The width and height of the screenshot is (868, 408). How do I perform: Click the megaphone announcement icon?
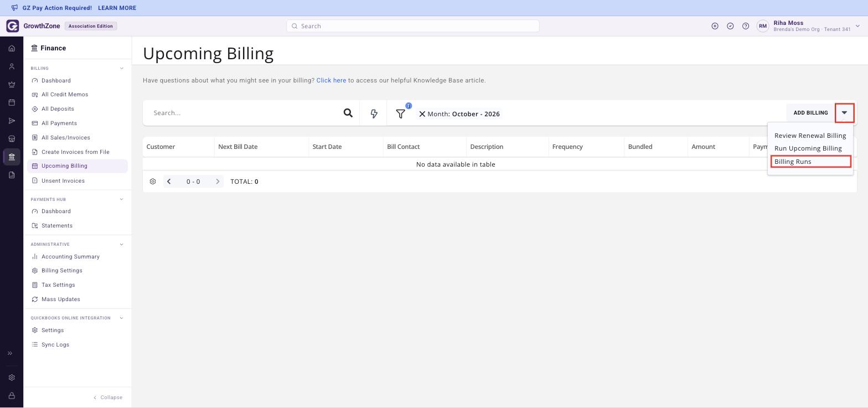click(15, 8)
